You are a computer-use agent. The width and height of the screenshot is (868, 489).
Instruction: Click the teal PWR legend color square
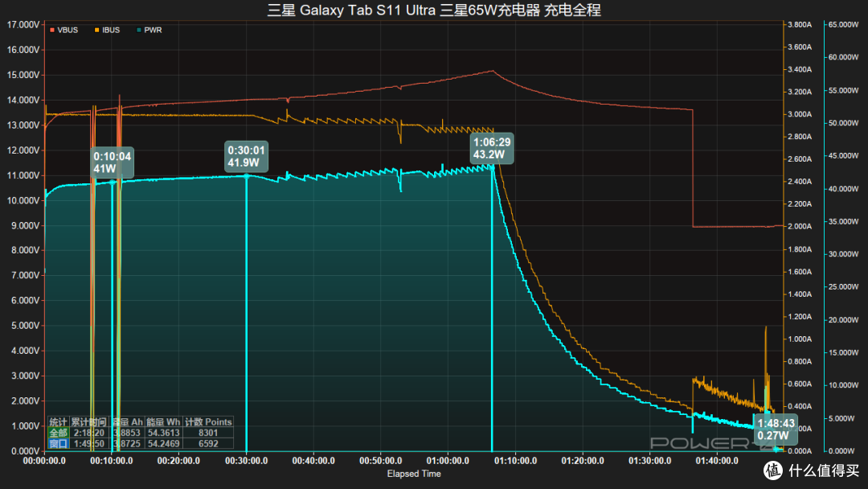139,30
